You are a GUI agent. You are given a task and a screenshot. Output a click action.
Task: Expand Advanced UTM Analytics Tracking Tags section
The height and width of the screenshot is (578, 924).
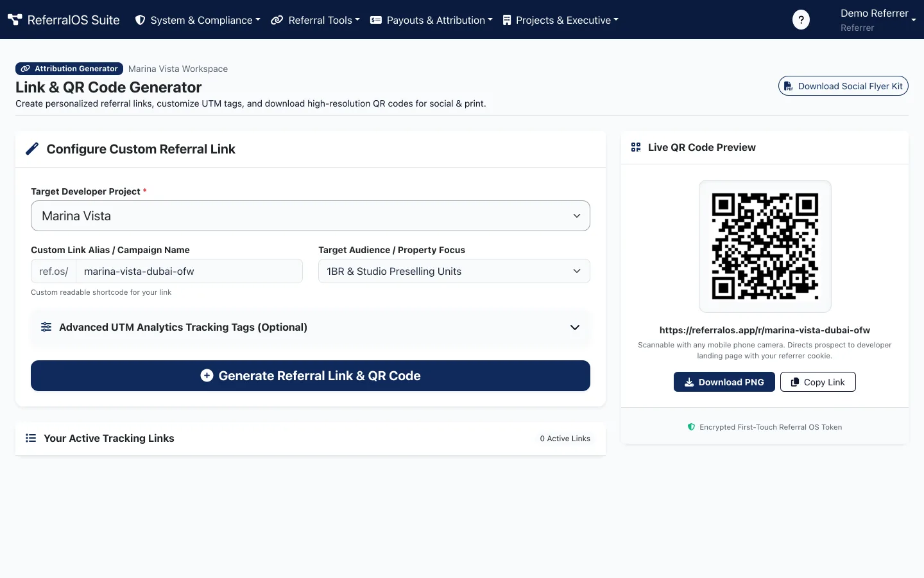311,327
